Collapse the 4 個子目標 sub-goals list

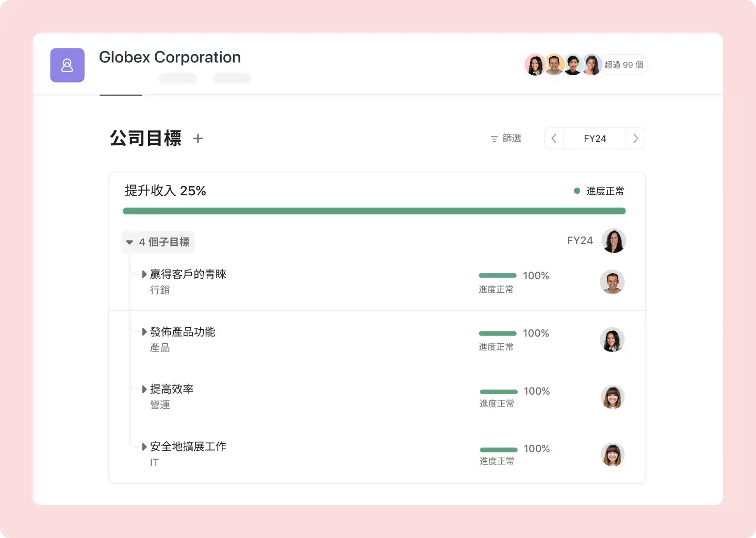(x=158, y=242)
